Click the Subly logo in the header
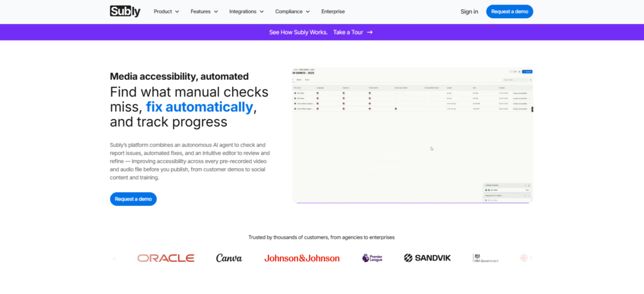 pos(125,11)
